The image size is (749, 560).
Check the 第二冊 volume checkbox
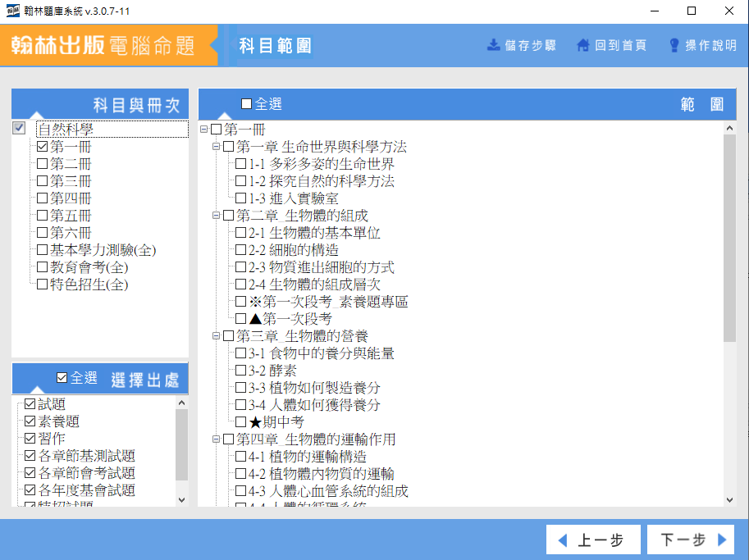43,164
